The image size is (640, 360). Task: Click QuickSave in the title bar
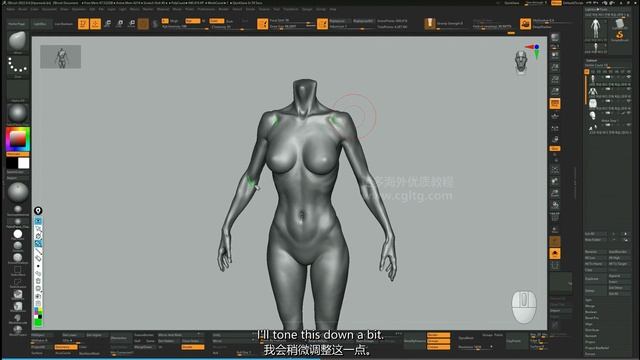pyautogui.click(x=512, y=3)
